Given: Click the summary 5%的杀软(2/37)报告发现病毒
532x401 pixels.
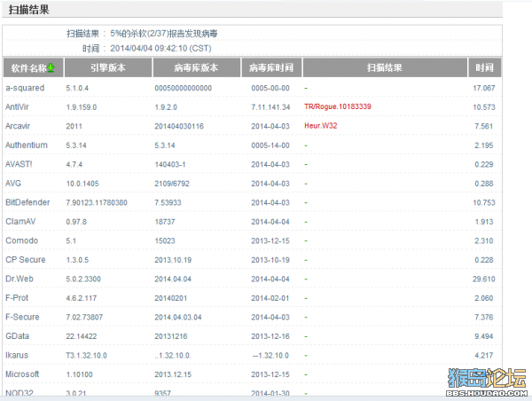Looking at the screenshot, I should tap(164, 34).
